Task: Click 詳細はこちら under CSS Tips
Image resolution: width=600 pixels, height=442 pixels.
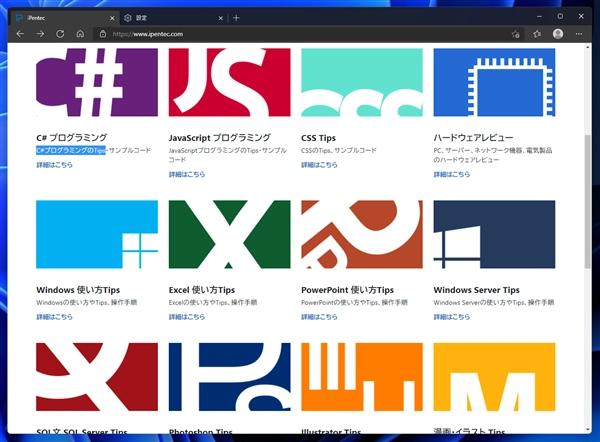Action: tap(319, 165)
